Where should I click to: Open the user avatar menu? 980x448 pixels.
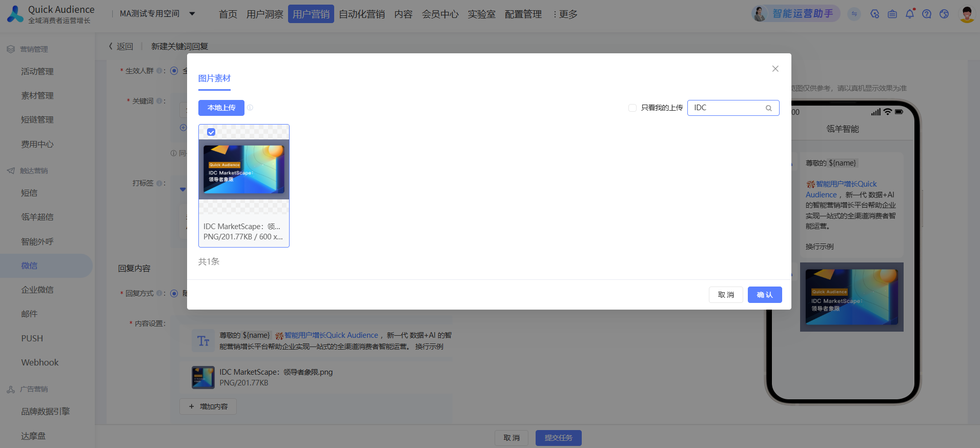967,14
